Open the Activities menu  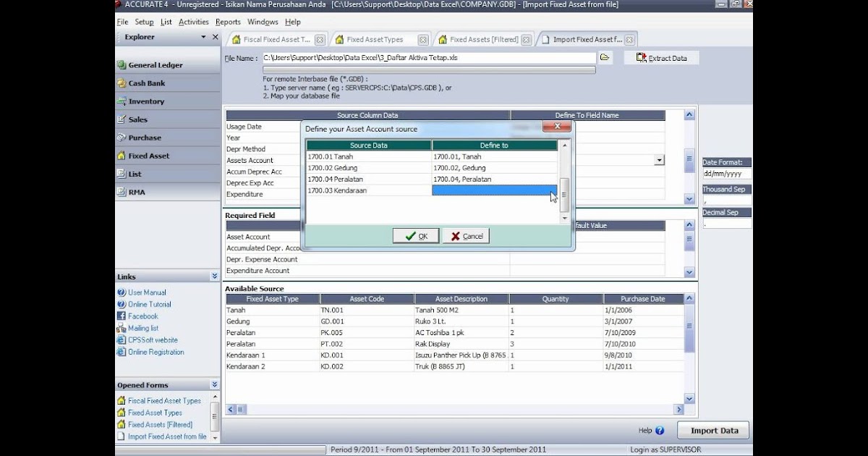pos(194,22)
